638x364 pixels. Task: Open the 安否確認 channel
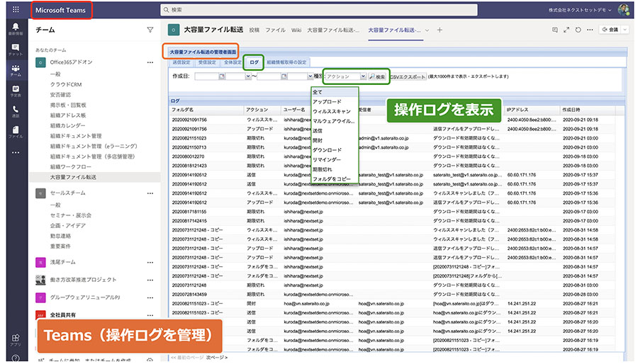(x=61, y=95)
